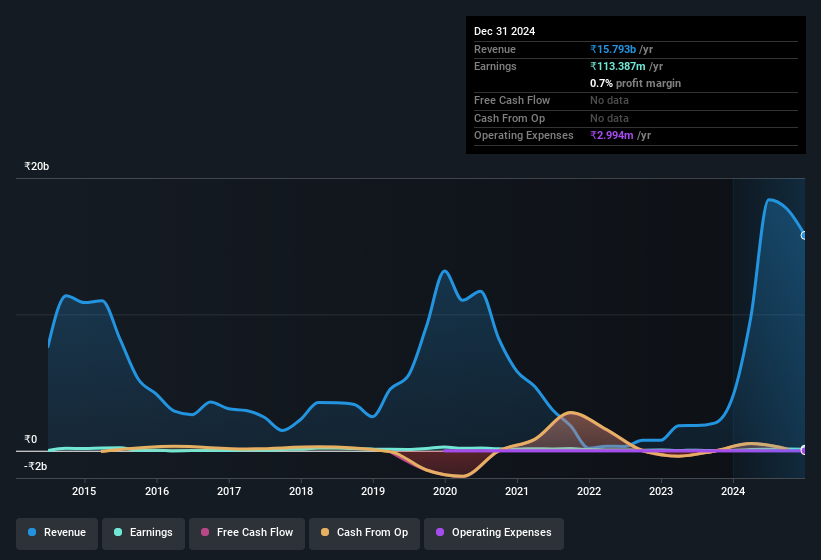Click the Revenue row label in tooltip
This screenshot has height=560, width=821.
click(495, 49)
